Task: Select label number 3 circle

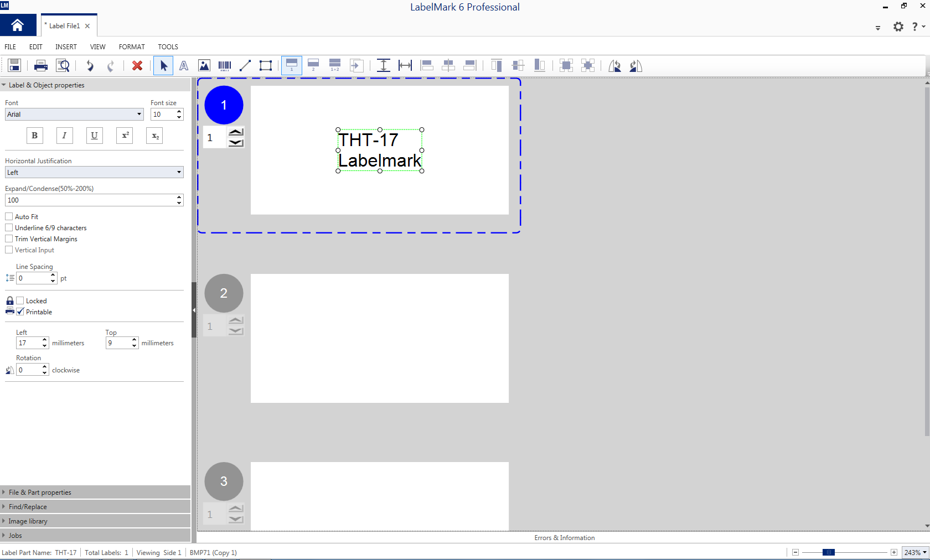Action: (224, 481)
